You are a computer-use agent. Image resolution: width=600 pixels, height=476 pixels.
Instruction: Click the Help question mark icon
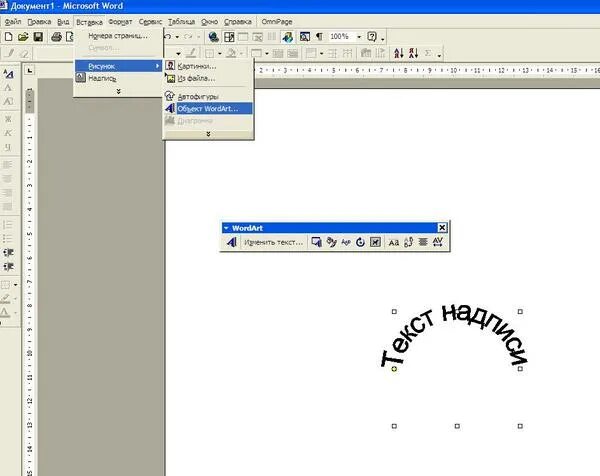pyautogui.click(x=372, y=37)
